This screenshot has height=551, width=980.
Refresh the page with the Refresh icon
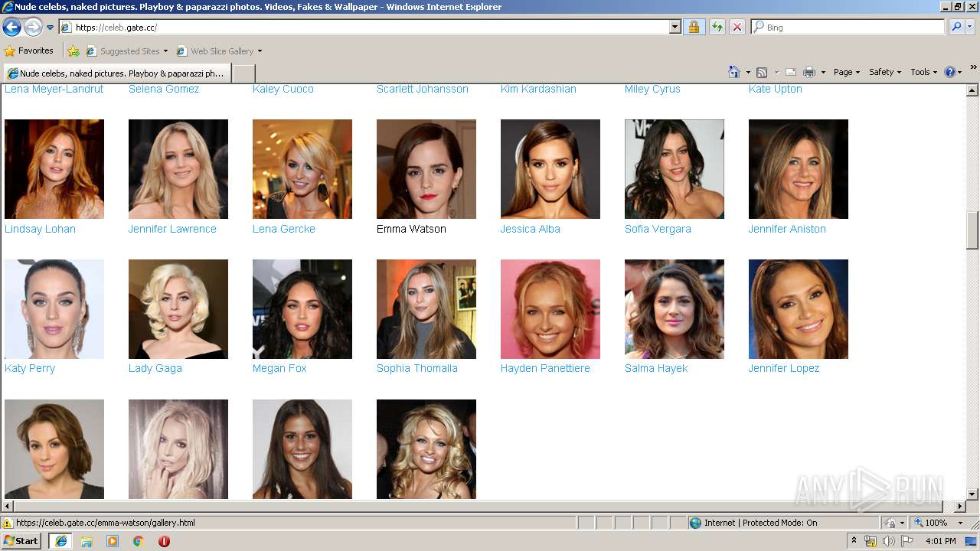coord(717,27)
